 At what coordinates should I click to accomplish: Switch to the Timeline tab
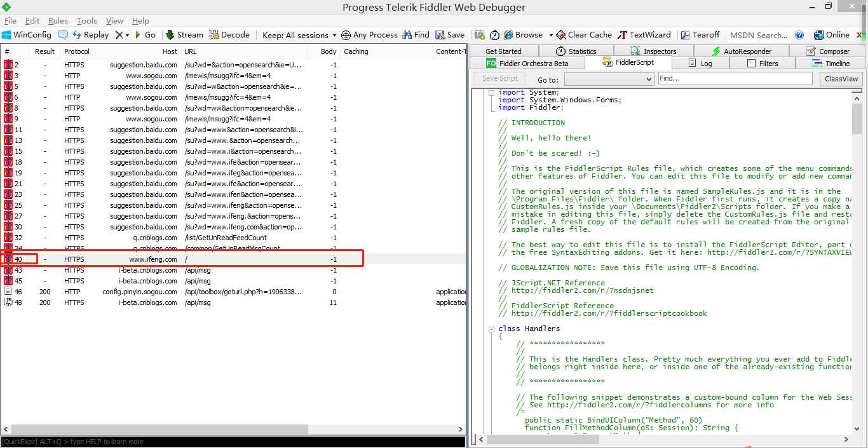tap(831, 64)
